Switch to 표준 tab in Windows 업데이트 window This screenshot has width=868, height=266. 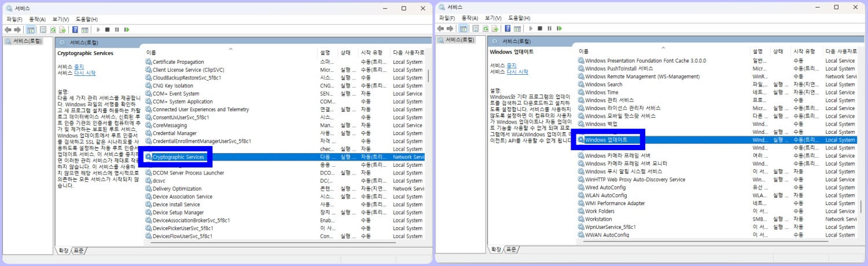pyautogui.click(x=512, y=249)
